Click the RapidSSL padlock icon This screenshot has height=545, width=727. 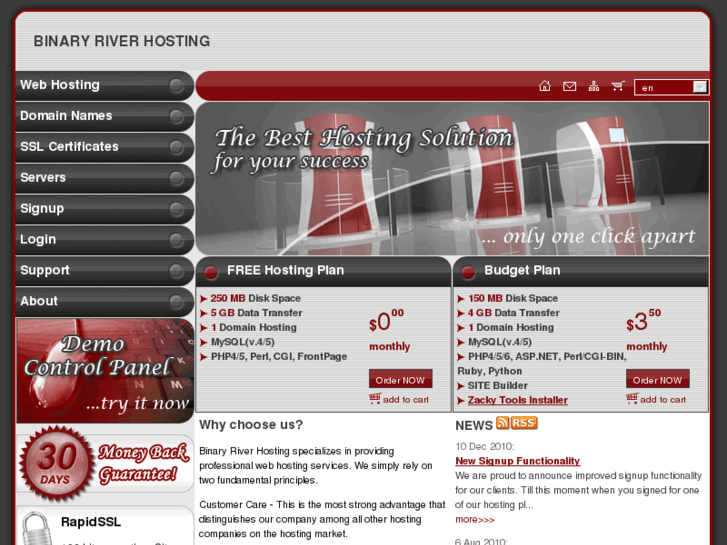[37, 528]
